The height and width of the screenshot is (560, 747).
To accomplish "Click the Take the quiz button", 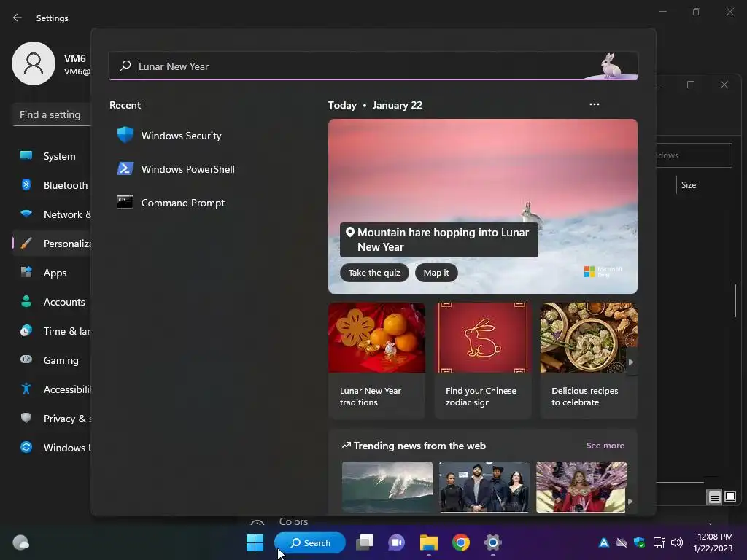I will tap(374, 273).
